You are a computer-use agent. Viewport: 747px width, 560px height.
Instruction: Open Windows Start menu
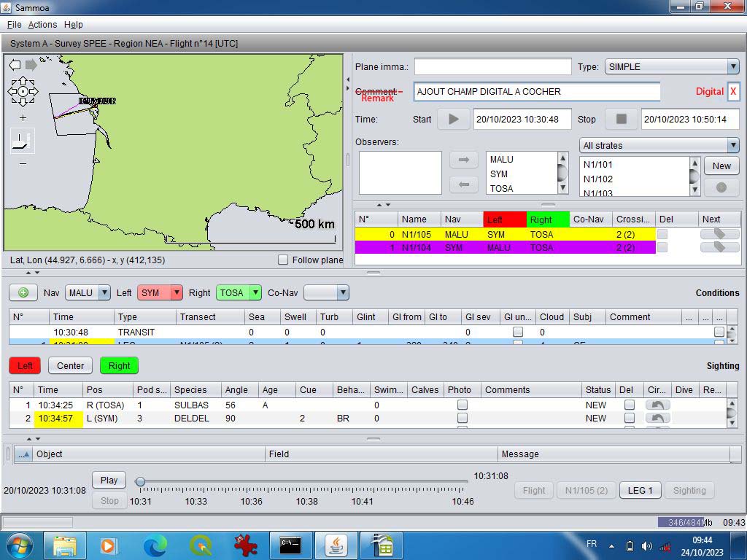pos(19,545)
